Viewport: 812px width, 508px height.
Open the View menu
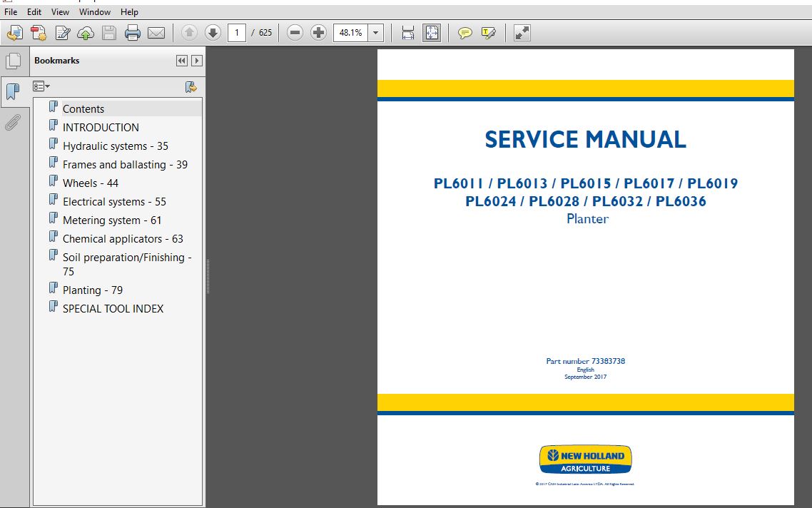click(x=60, y=12)
